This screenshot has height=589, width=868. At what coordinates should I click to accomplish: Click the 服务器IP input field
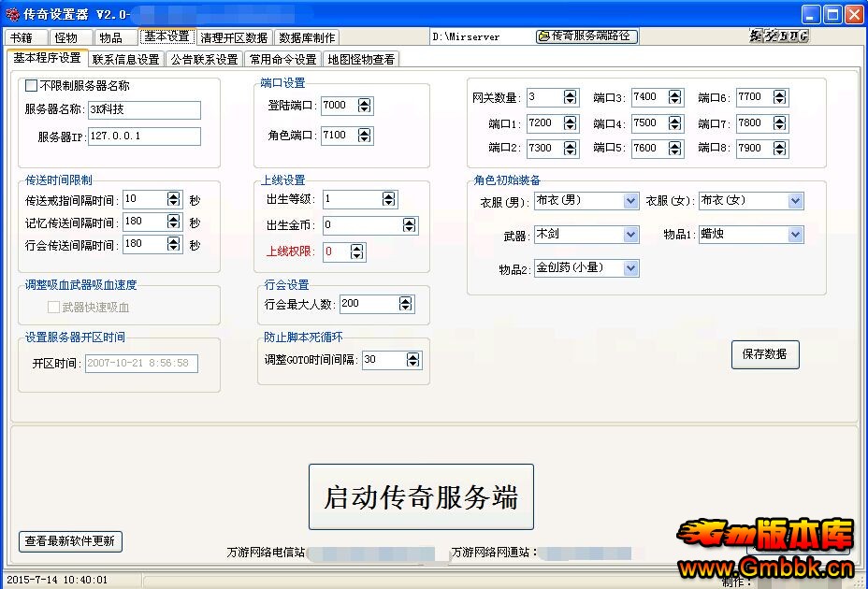[145, 136]
